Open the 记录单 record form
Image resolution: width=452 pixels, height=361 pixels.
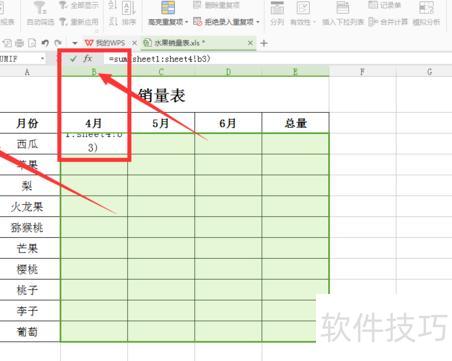click(x=384, y=5)
